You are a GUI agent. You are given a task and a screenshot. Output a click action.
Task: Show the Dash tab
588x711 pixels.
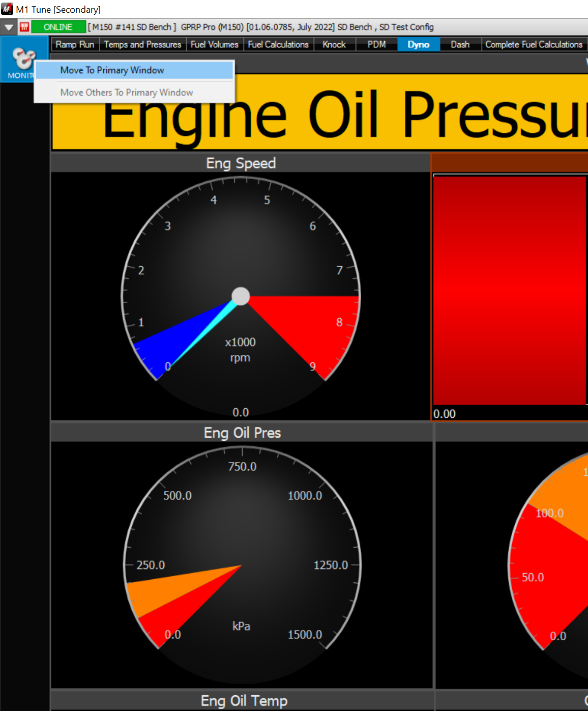coord(460,45)
